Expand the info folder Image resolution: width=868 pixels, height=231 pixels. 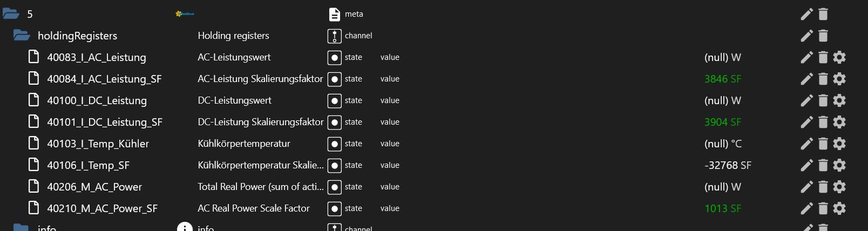point(21,227)
